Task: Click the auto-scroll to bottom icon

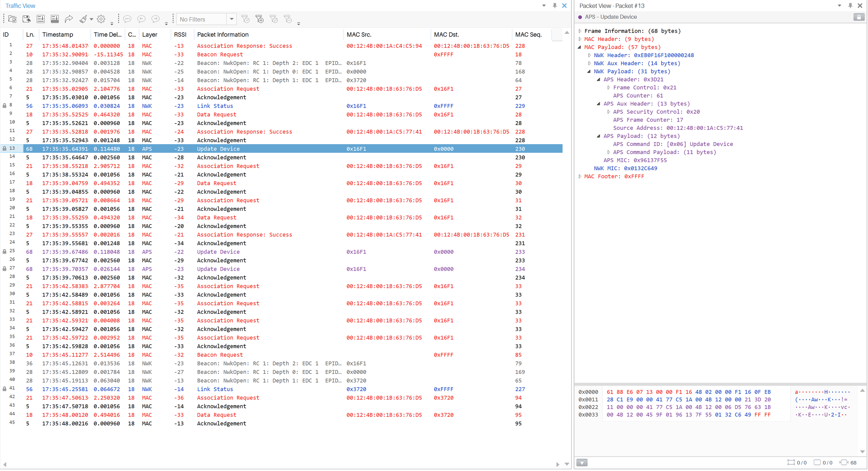Action: pyautogui.click(x=55, y=19)
